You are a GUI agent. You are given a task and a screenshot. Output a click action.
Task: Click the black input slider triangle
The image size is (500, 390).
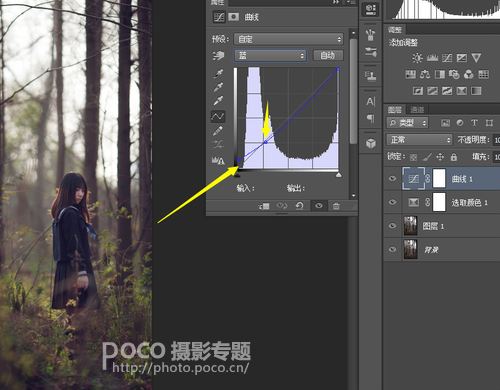pyautogui.click(x=237, y=175)
